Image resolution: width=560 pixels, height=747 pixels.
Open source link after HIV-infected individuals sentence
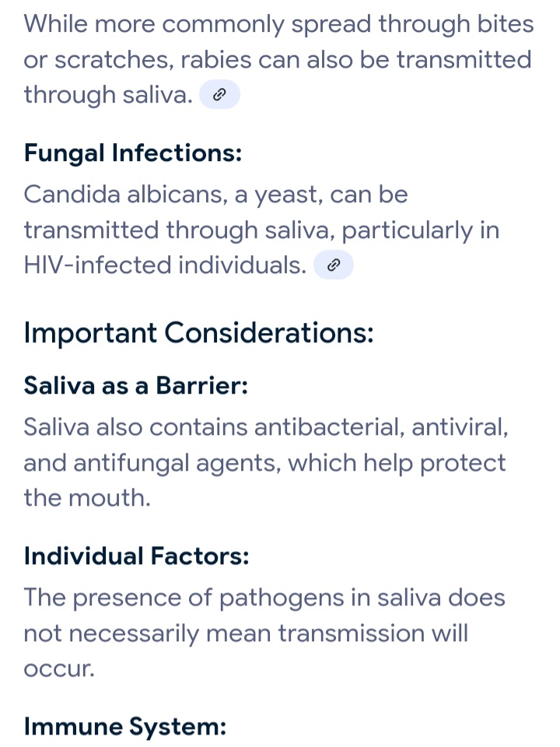pyautogui.click(x=334, y=265)
